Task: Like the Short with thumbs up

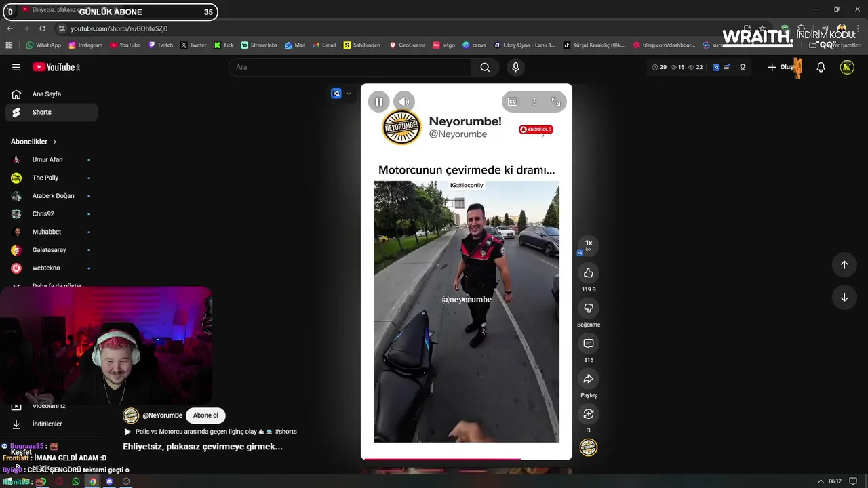Action: click(589, 273)
